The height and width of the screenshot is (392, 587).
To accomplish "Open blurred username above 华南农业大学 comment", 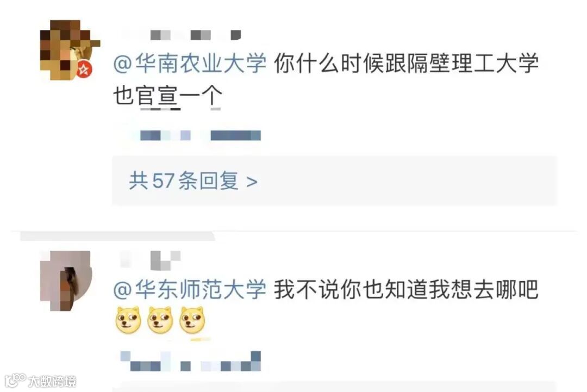I will tap(182, 35).
